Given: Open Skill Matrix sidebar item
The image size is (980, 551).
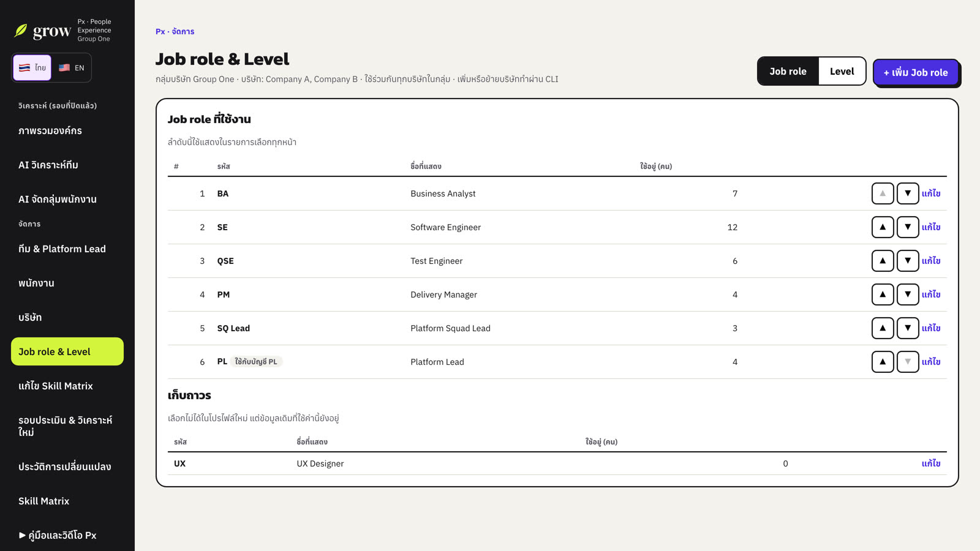Looking at the screenshot, I should (x=67, y=501).
